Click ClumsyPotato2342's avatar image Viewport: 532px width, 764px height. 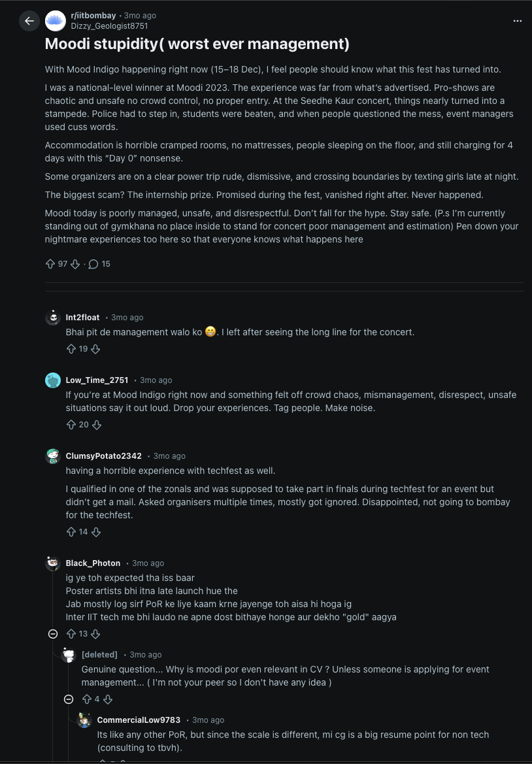pyautogui.click(x=53, y=456)
